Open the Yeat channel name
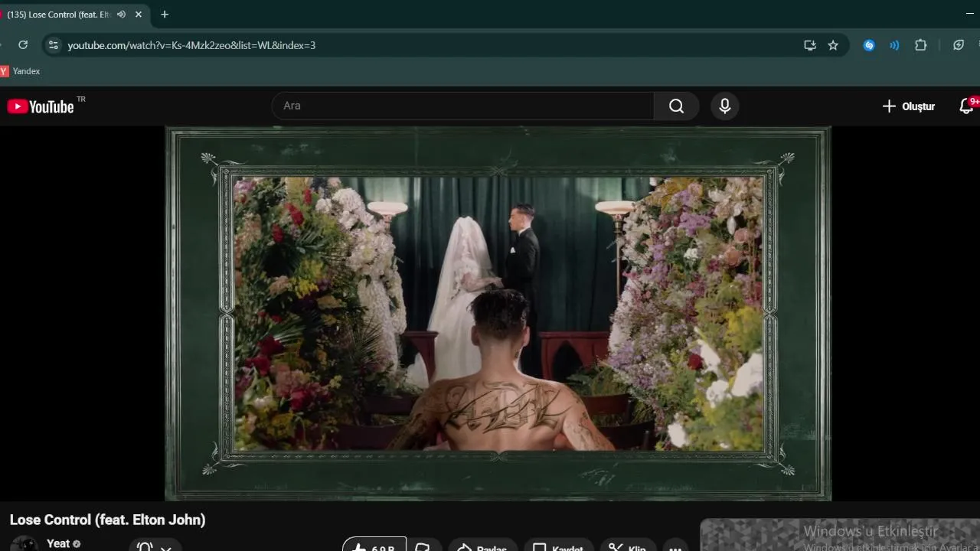The width and height of the screenshot is (980, 551). click(58, 543)
